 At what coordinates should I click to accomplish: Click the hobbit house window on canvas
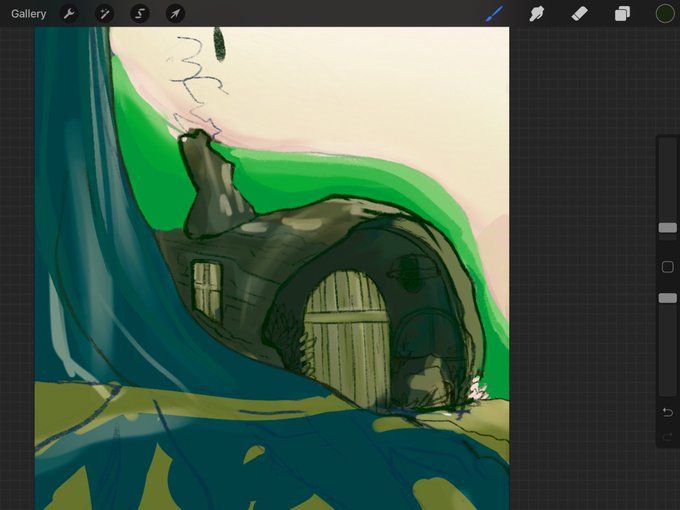coord(207,291)
